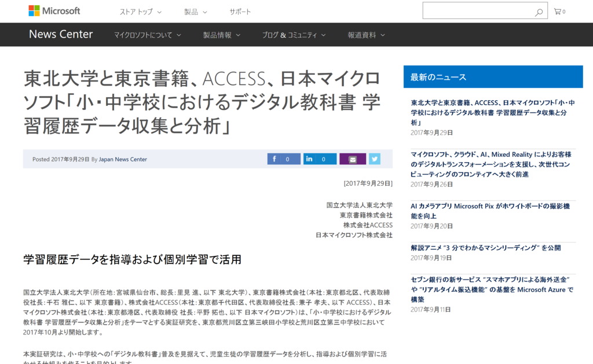Click the text 株式会社ACCESS
This screenshot has height=364, width=593.
tap(368, 225)
